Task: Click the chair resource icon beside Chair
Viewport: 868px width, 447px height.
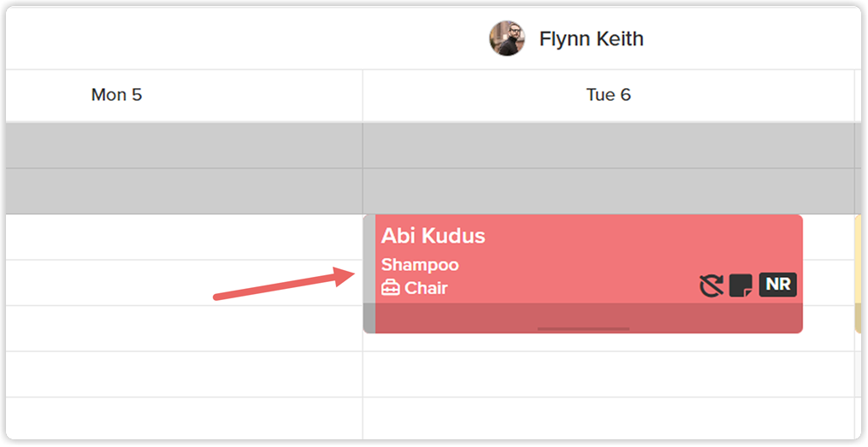Action: [391, 288]
